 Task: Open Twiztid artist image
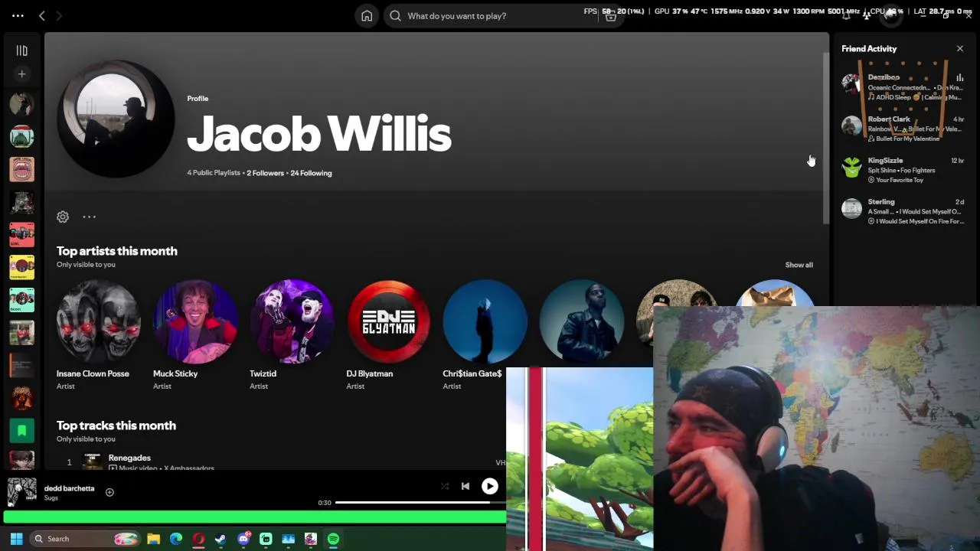coord(291,321)
